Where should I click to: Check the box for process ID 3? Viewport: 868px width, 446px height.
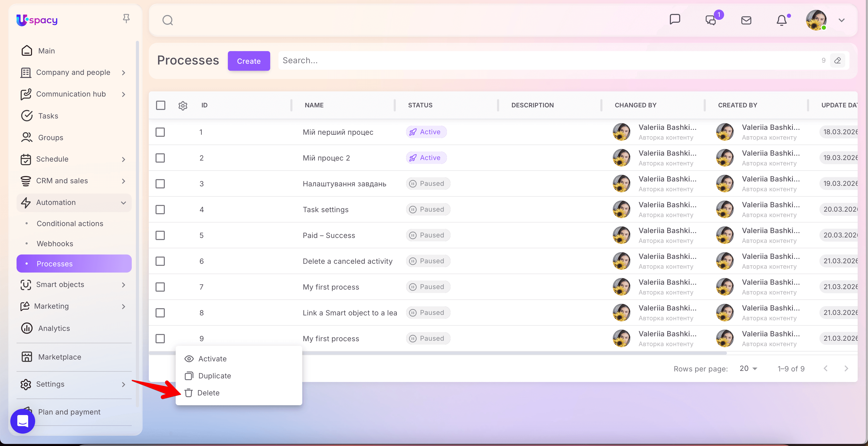(x=160, y=184)
